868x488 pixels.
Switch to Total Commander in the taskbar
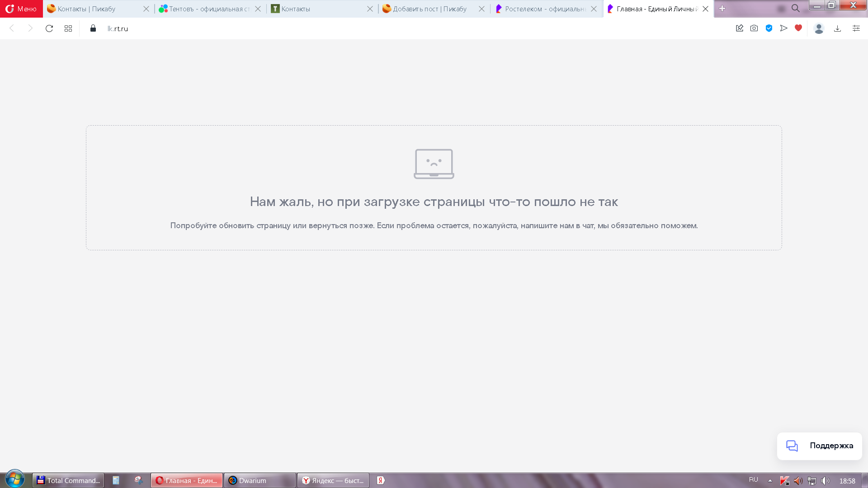tap(68, 480)
